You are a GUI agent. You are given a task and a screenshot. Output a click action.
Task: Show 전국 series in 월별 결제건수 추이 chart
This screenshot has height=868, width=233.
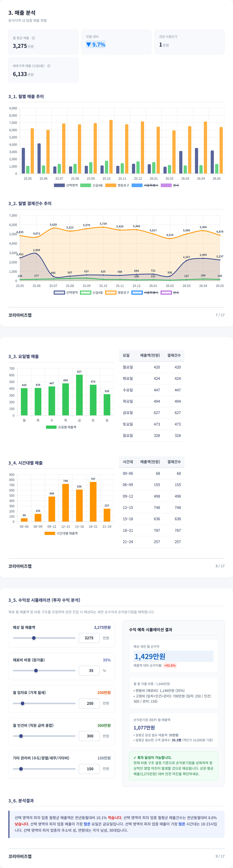coord(170,292)
